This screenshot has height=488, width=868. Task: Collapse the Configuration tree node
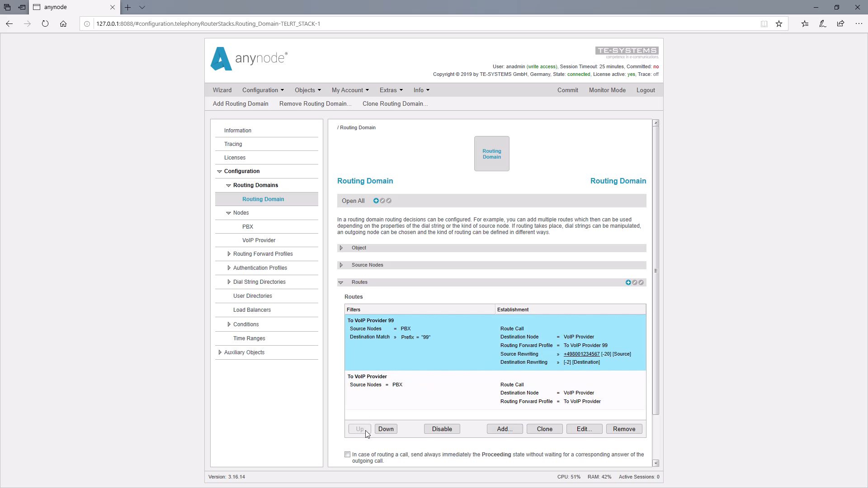(219, 171)
